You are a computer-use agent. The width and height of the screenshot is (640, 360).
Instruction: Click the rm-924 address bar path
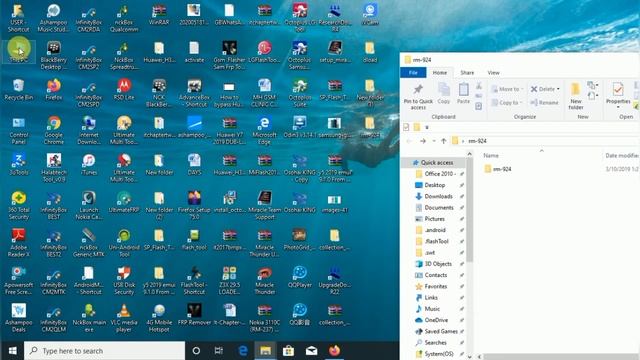477,141
